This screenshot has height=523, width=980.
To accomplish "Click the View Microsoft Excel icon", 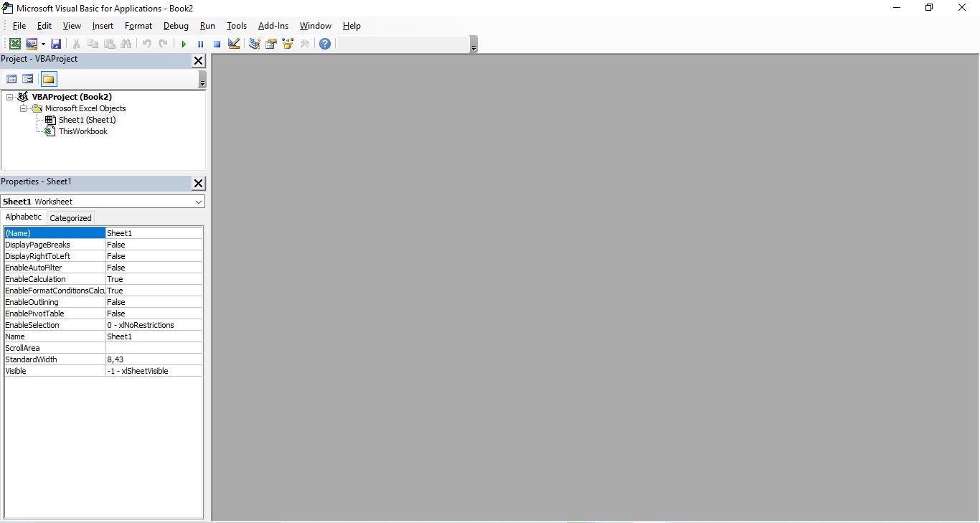I will (15, 44).
